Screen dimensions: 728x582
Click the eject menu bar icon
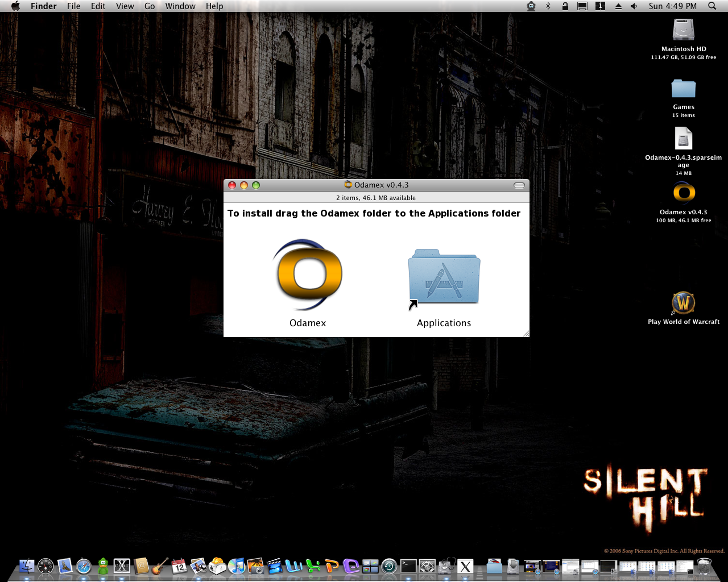(x=618, y=6)
